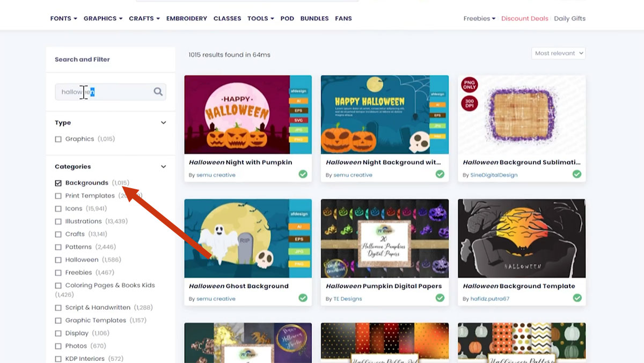Click green checkmark on Halloween Background Template card
This screenshot has width=644, height=363.
tap(577, 298)
